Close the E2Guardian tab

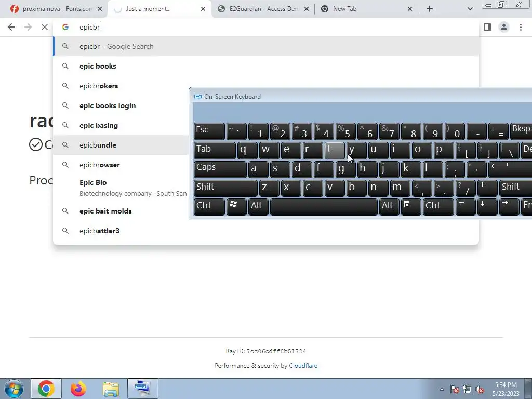pos(307,9)
